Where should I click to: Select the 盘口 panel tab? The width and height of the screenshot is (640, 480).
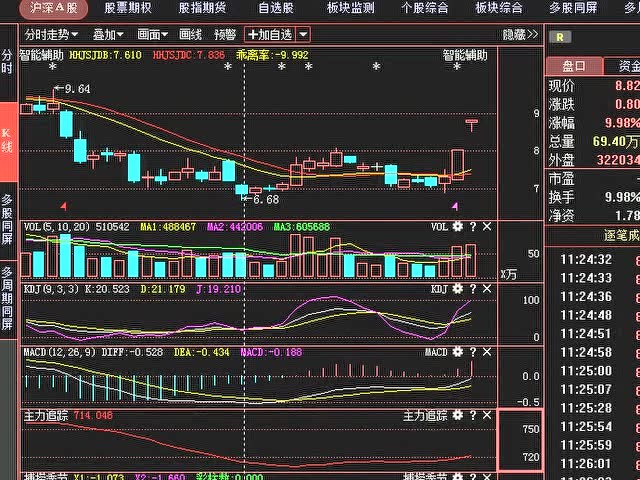pyautogui.click(x=574, y=66)
